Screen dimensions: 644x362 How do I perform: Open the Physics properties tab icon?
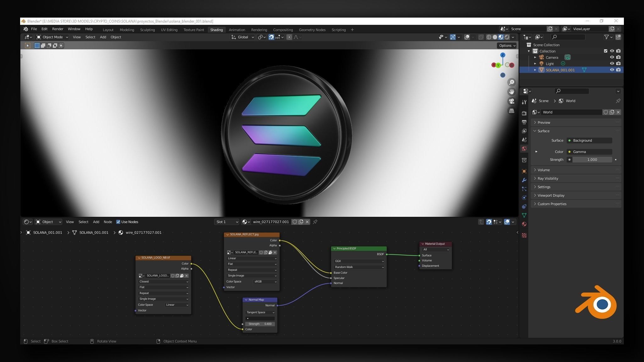point(524,198)
